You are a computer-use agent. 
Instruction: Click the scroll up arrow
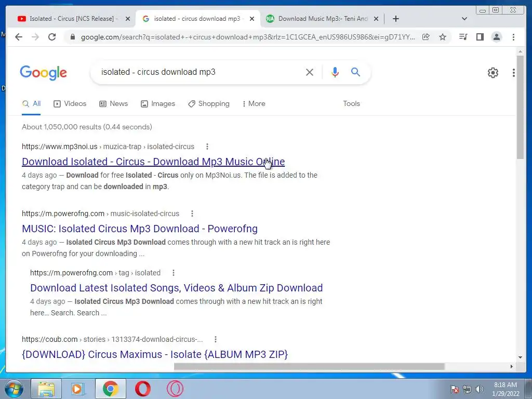click(x=520, y=51)
